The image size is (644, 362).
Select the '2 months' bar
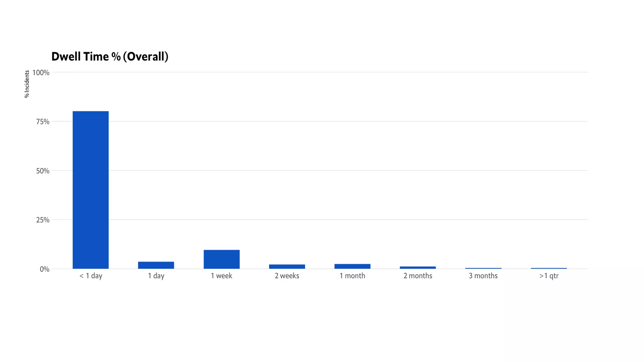pos(418,267)
